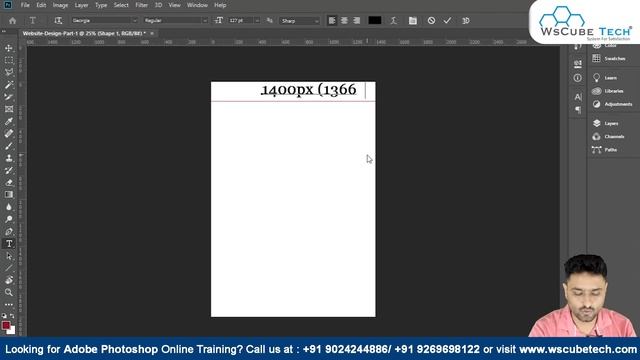Select the Magic Wand tool
Viewport: 640px width, 360px height.
point(9,85)
